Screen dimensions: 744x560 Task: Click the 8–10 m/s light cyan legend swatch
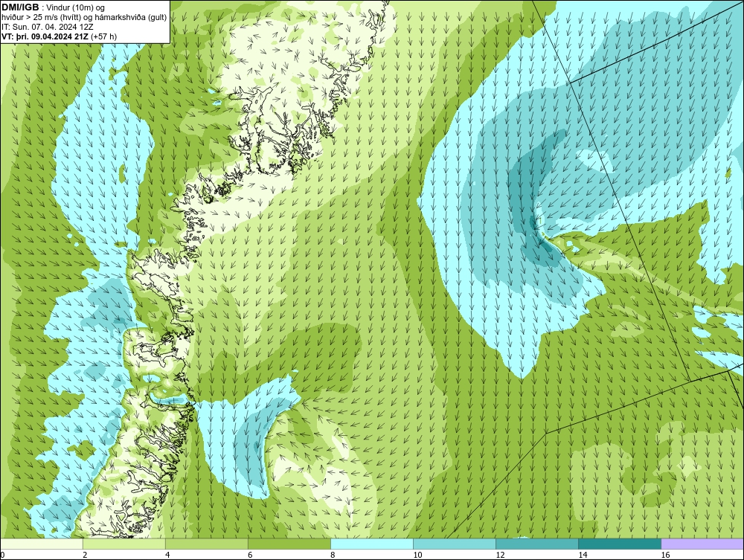tap(372, 544)
